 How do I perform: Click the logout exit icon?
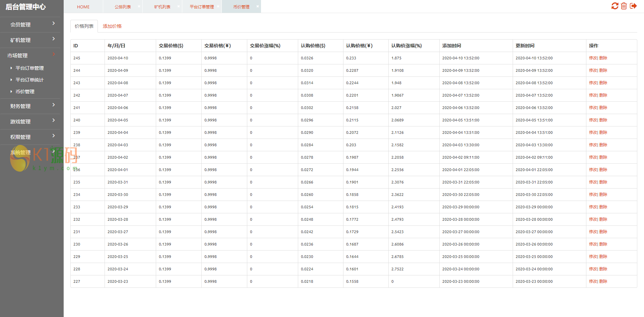point(633,6)
